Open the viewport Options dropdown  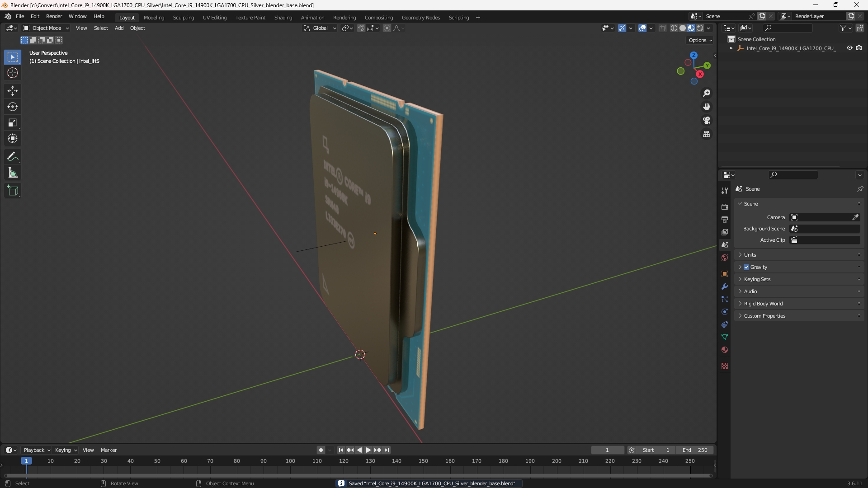point(700,40)
